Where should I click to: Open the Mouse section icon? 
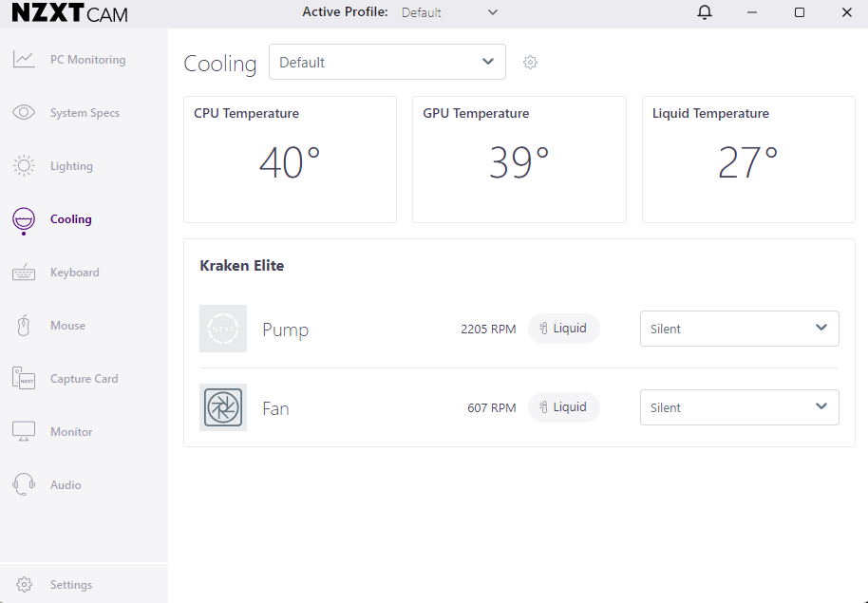pos(24,326)
